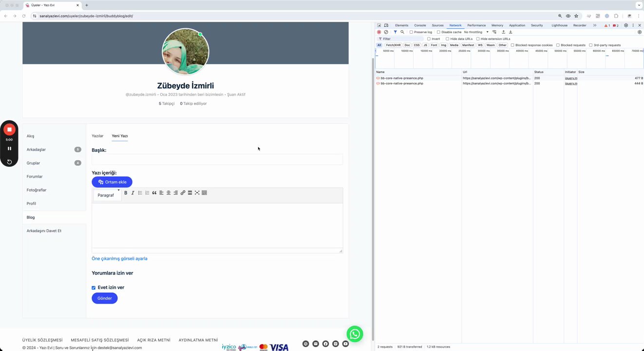This screenshot has height=351, width=644.
Task: Open the Zübeyde İzmirli profile avatar
Action: click(x=185, y=52)
